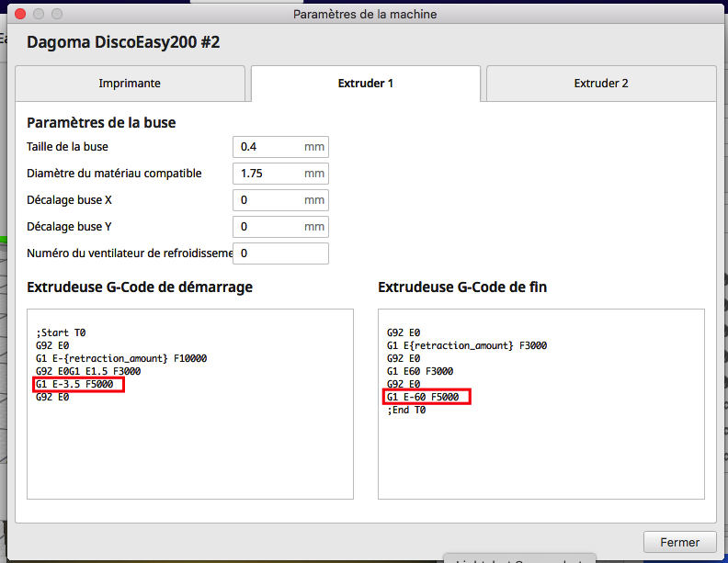Click the red window close button
This screenshot has height=563, width=728.
pos(20,14)
